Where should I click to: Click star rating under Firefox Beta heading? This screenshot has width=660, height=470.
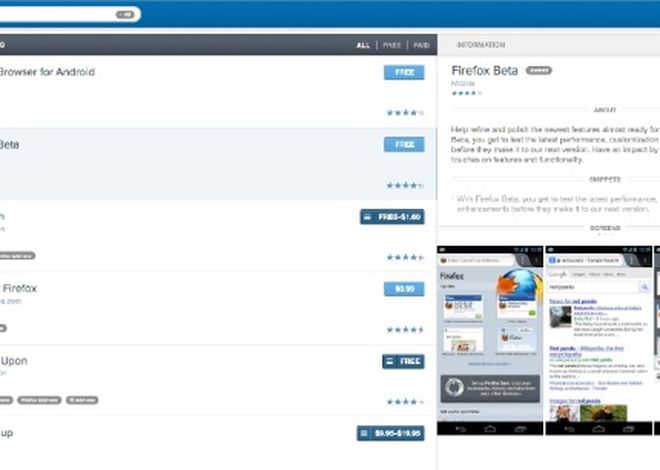[x=466, y=93]
